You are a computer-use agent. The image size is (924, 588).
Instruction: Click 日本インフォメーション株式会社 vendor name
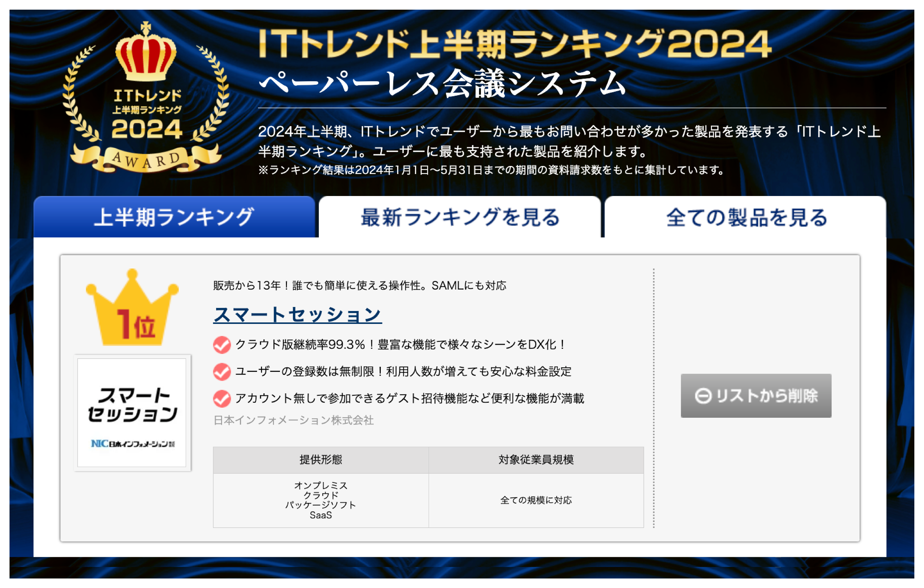tap(294, 420)
